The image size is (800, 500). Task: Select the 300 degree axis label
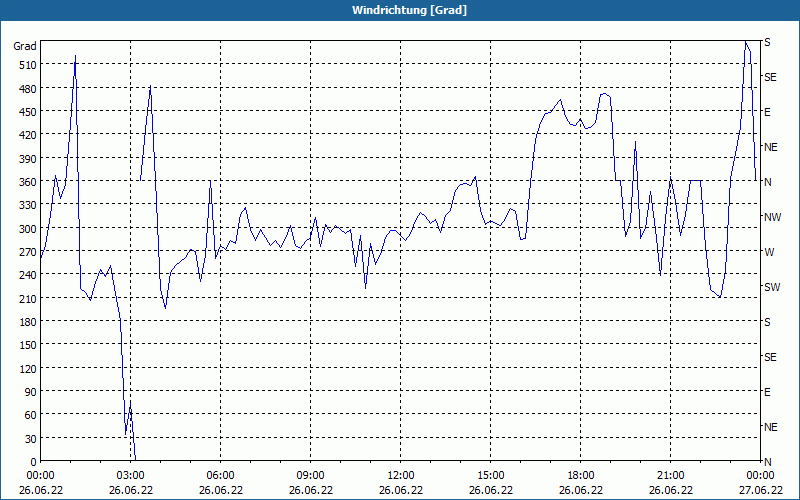point(28,229)
